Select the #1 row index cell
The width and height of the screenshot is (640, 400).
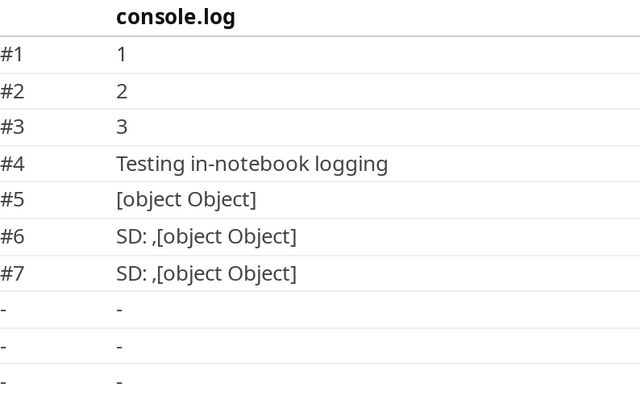point(11,54)
